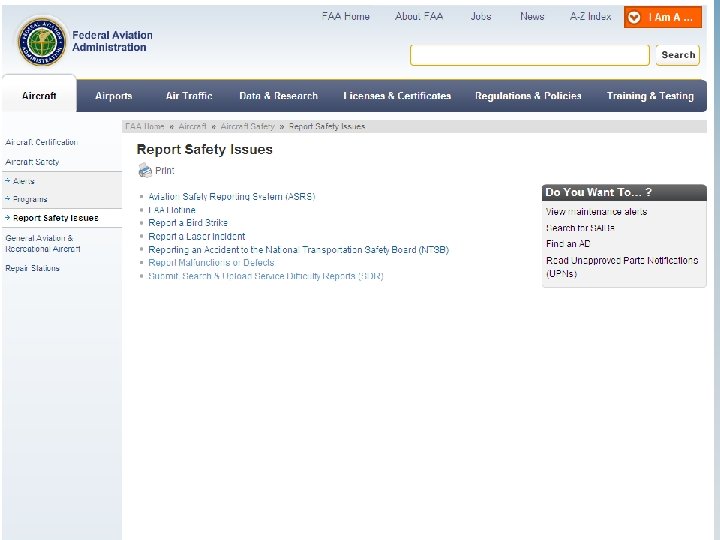The height and width of the screenshot is (540, 720).
Task: Open the Data & Research tab
Action: click(x=278, y=96)
